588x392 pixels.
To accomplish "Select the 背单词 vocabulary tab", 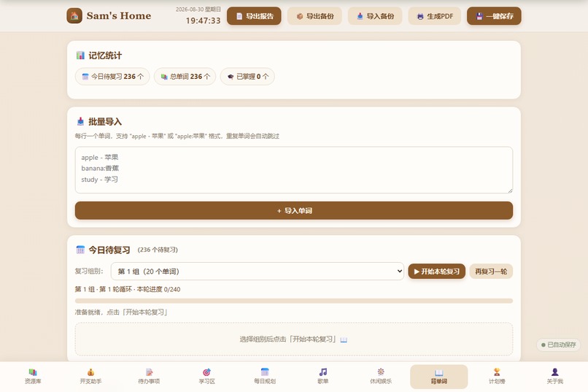I will [438, 376].
